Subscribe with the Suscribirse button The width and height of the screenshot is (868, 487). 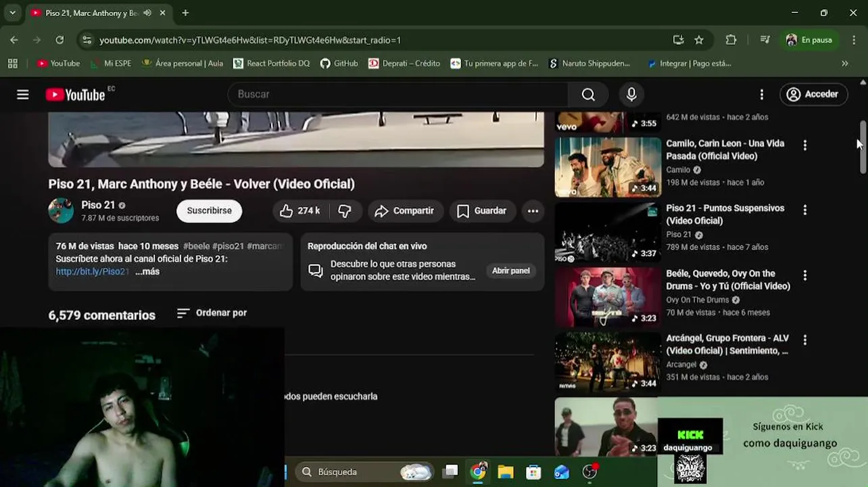[209, 211]
